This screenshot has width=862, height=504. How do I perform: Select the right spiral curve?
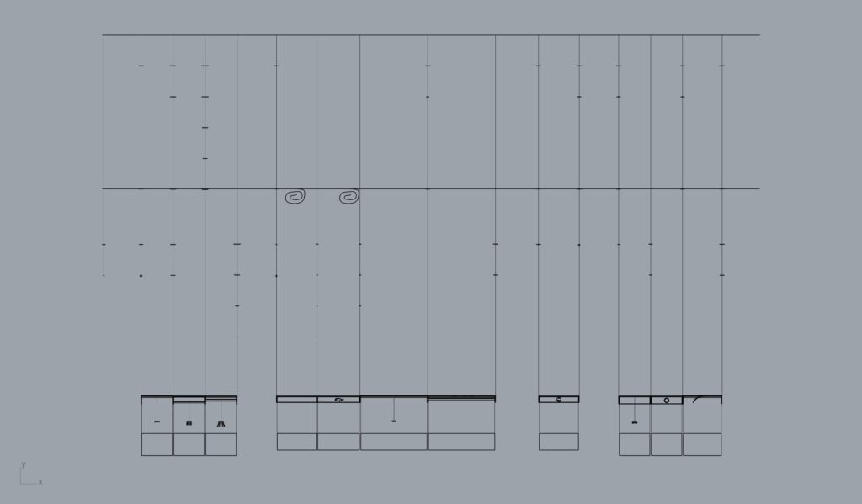(x=349, y=196)
